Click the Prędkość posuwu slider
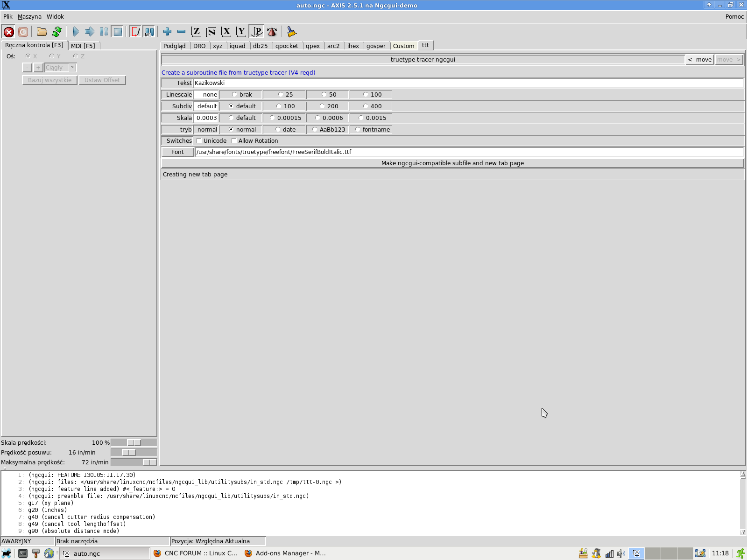Image resolution: width=747 pixels, height=560 pixels. coord(134,453)
